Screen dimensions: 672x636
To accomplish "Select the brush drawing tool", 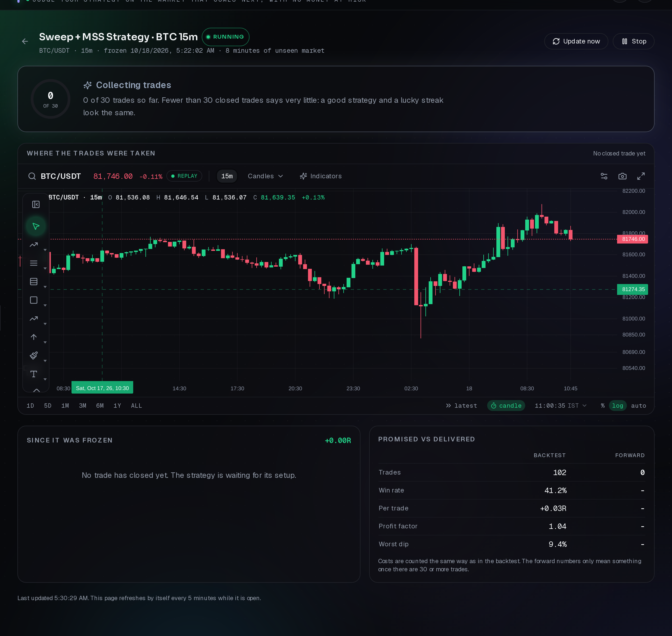I will 33,355.
